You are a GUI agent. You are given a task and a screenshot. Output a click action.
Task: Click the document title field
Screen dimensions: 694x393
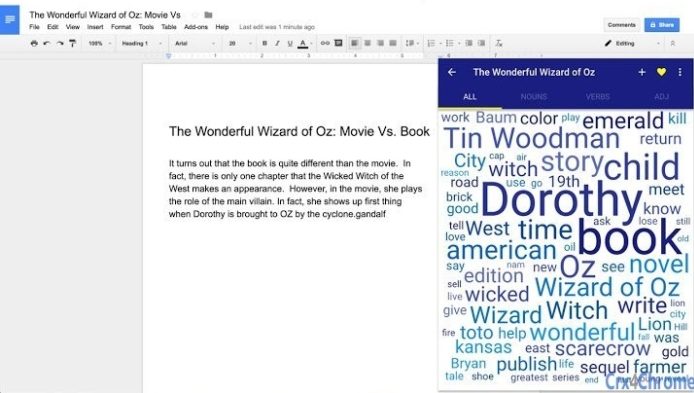click(105, 15)
